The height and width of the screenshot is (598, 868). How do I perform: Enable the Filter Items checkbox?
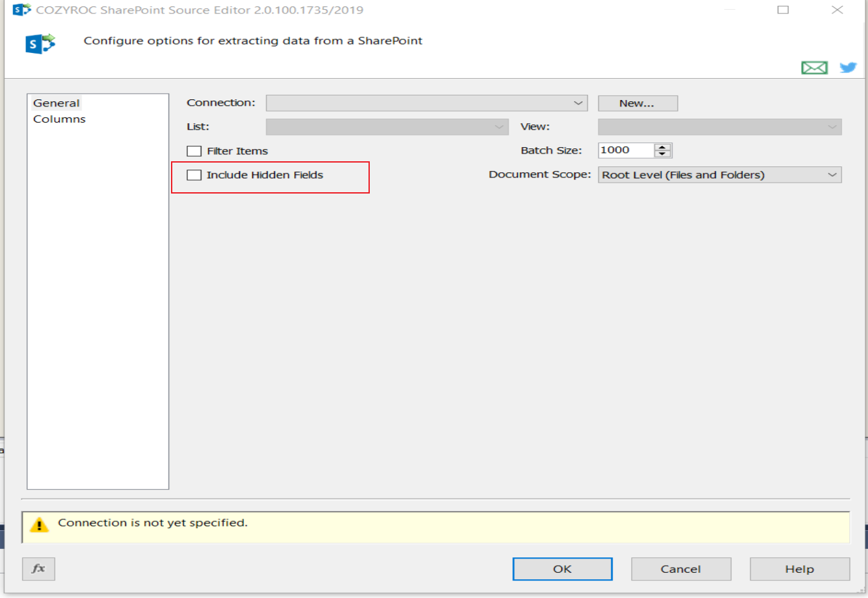pyautogui.click(x=194, y=151)
